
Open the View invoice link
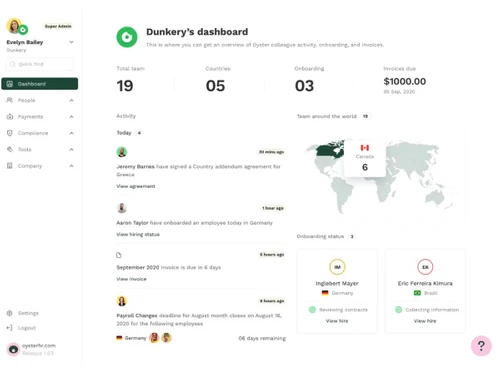pyautogui.click(x=131, y=279)
